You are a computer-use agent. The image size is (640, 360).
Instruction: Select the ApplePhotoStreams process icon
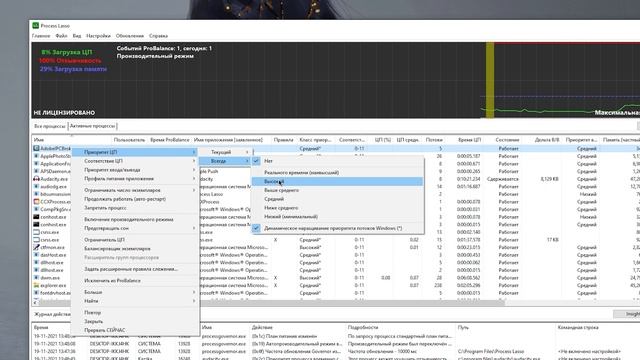[36, 156]
